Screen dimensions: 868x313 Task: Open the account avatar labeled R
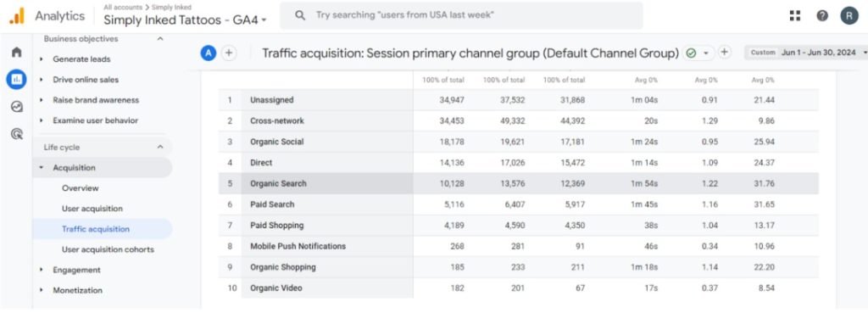[x=849, y=15]
